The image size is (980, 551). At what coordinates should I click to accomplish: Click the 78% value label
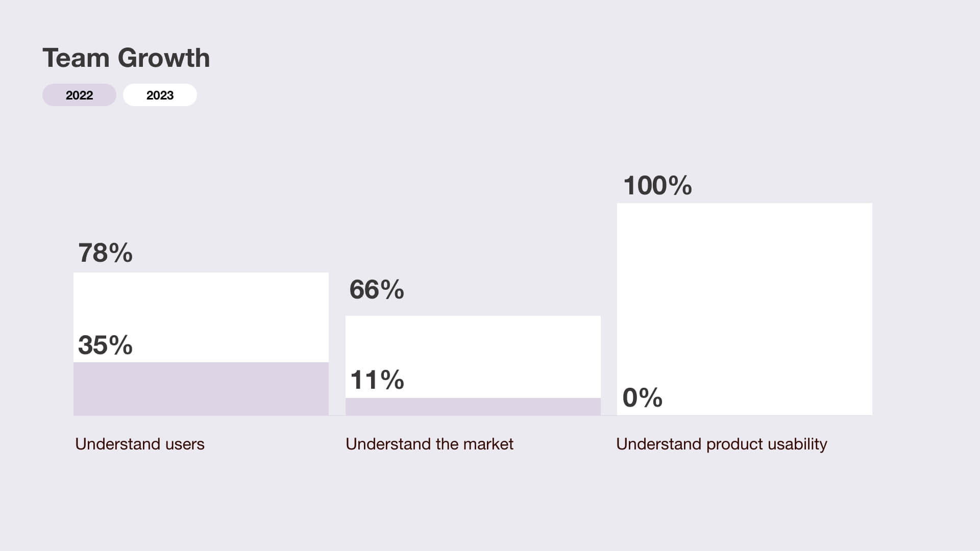point(105,253)
